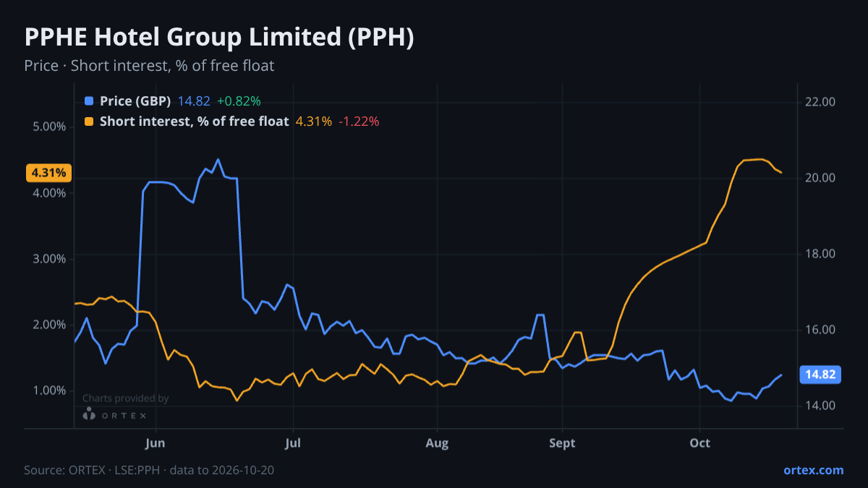Click the Oct x-axis label

tap(699, 442)
